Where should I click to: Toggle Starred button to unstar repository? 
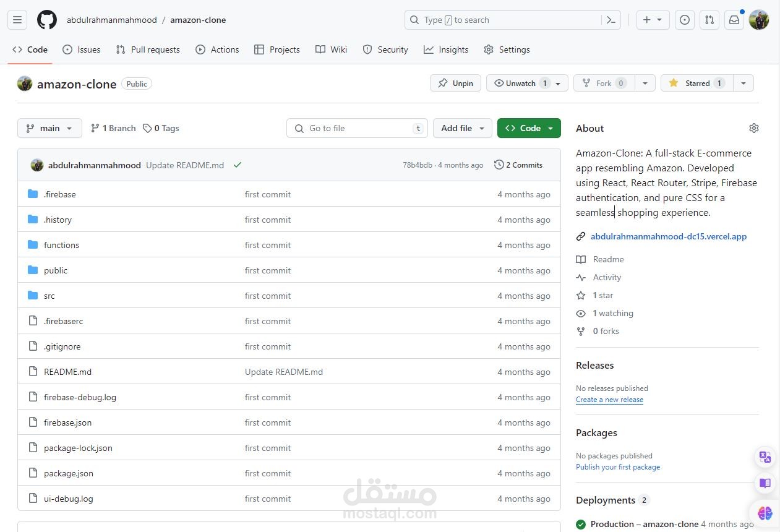[697, 83]
